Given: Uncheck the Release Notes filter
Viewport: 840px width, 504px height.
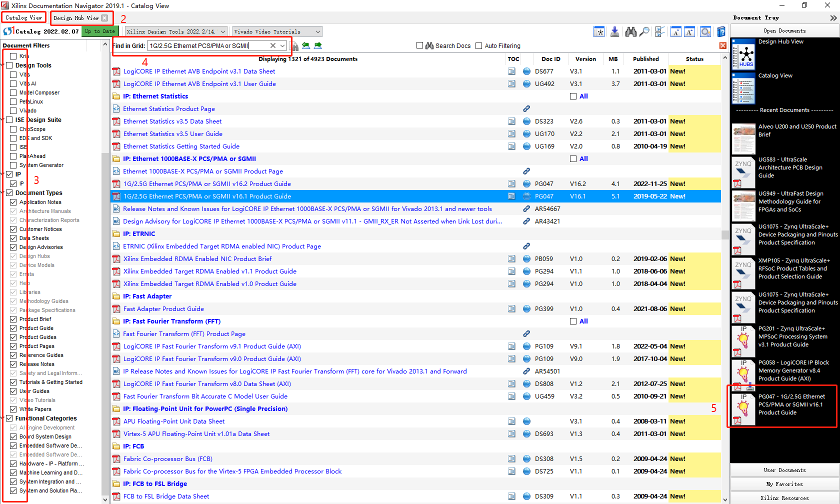Looking at the screenshot, I should coord(13,364).
